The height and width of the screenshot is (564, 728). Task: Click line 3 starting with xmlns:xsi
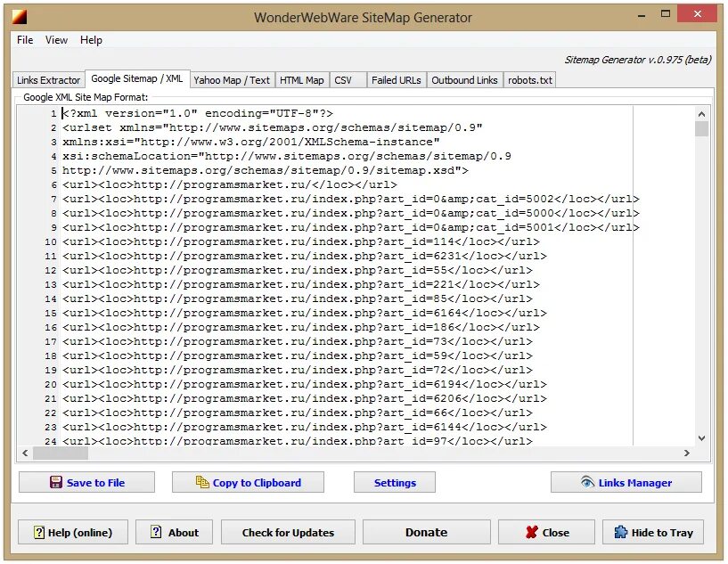pyautogui.click(x=250, y=142)
